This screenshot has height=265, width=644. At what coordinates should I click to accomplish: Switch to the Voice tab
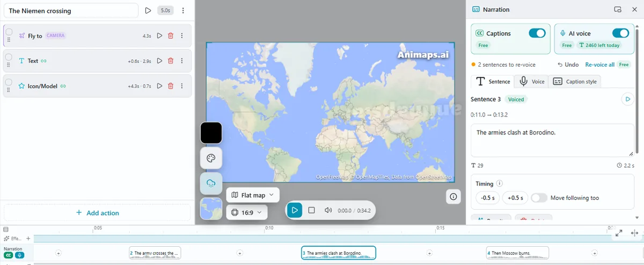click(x=532, y=81)
